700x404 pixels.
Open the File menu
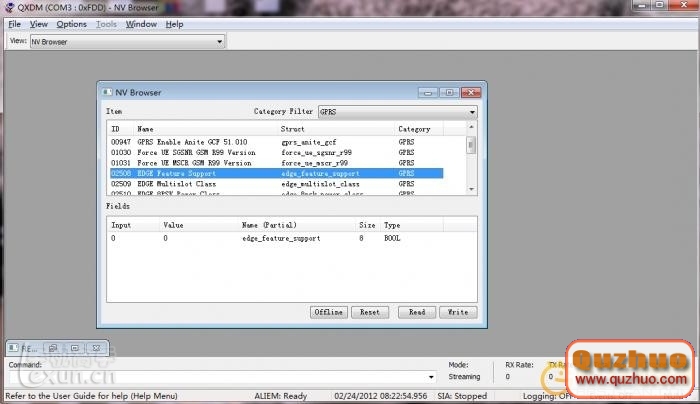pyautogui.click(x=14, y=24)
